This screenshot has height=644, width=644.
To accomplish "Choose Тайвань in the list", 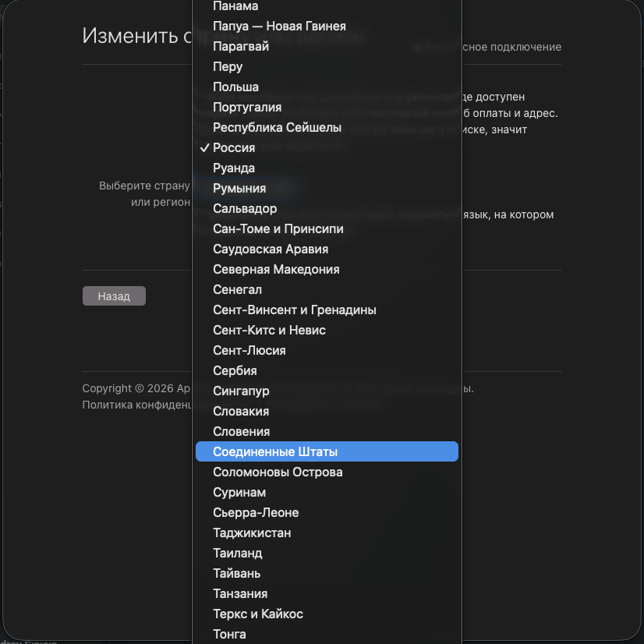I will click(237, 574).
